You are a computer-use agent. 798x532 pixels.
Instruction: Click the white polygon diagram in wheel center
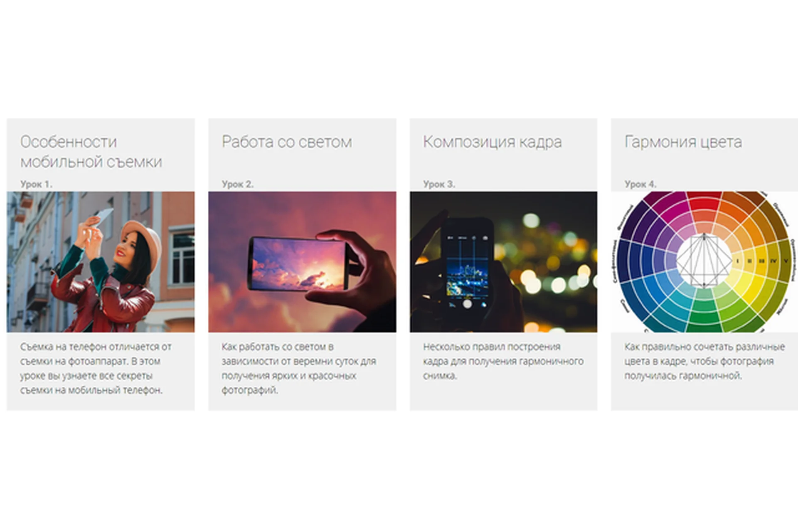pos(704,261)
